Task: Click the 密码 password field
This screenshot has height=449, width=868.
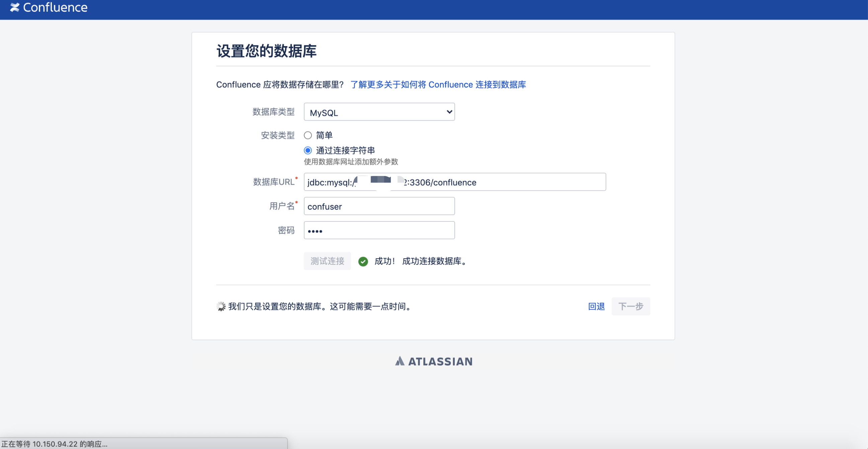Action: 379,230
